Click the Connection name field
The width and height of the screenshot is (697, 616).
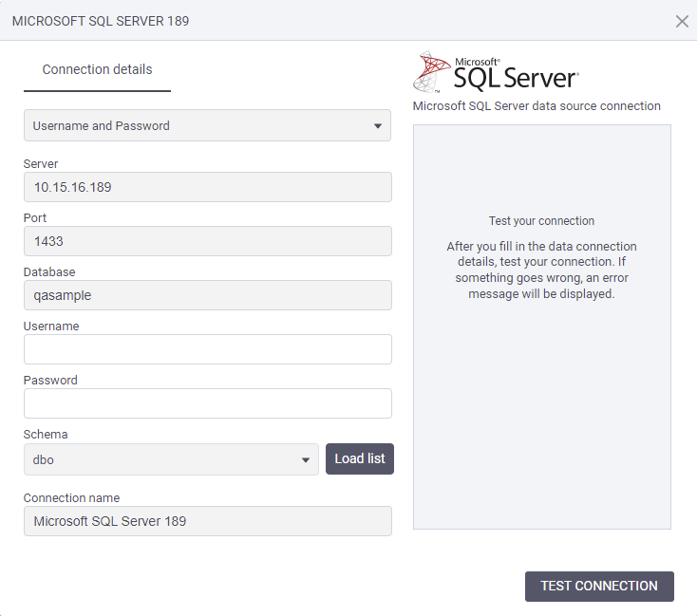click(208, 521)
